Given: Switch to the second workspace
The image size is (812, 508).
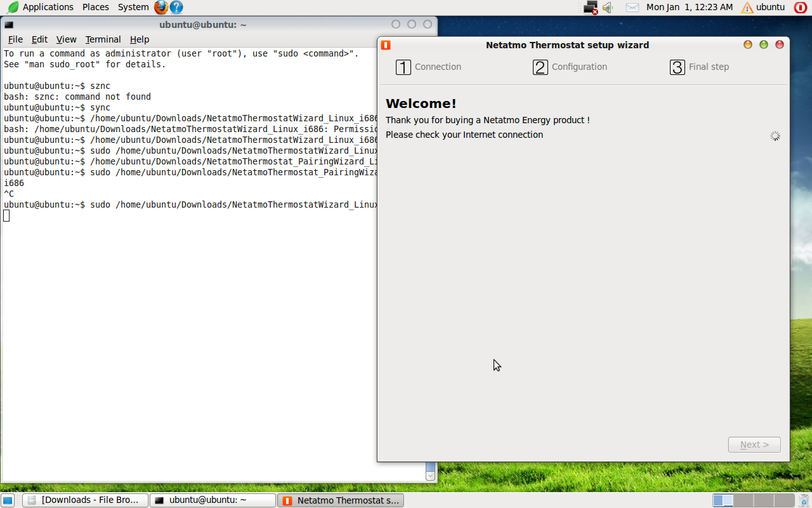Looking at the screenshot, I should (x=743, y=500).
